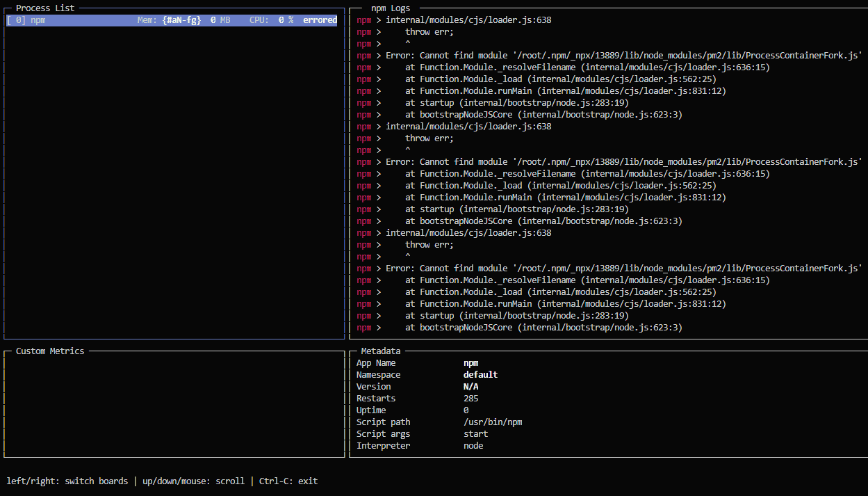Select the Interpreter node entry
This screenshot has height=496, width=868.
pyautogui.click(x=473, y=446)
